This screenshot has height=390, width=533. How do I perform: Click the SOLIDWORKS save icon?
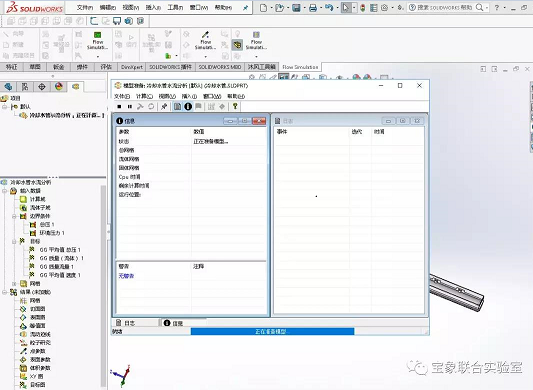(296, 7)
